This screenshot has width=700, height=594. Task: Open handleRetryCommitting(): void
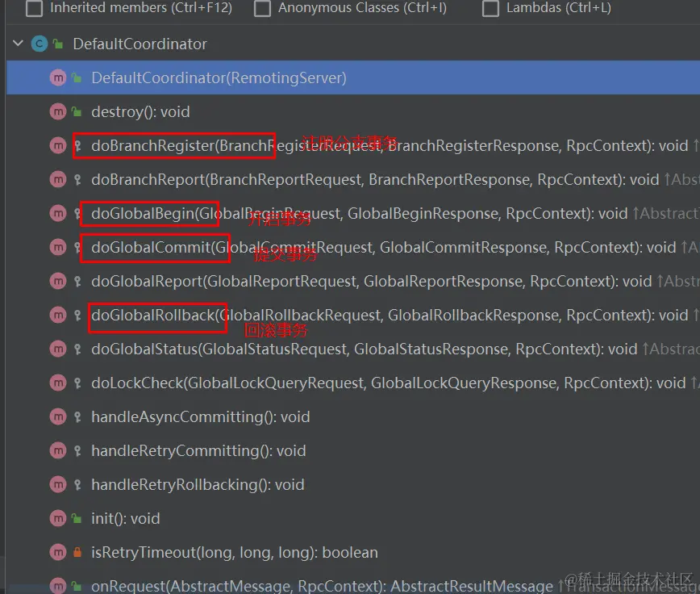198,451
